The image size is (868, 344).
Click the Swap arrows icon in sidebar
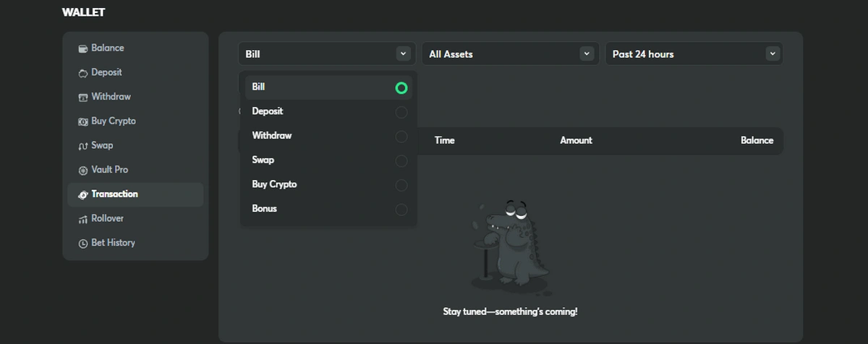[83, 146]
